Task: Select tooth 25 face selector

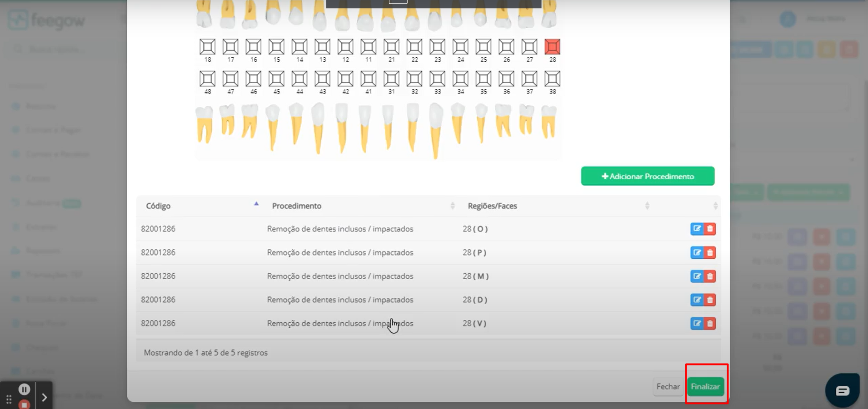Action: (483, 47)
